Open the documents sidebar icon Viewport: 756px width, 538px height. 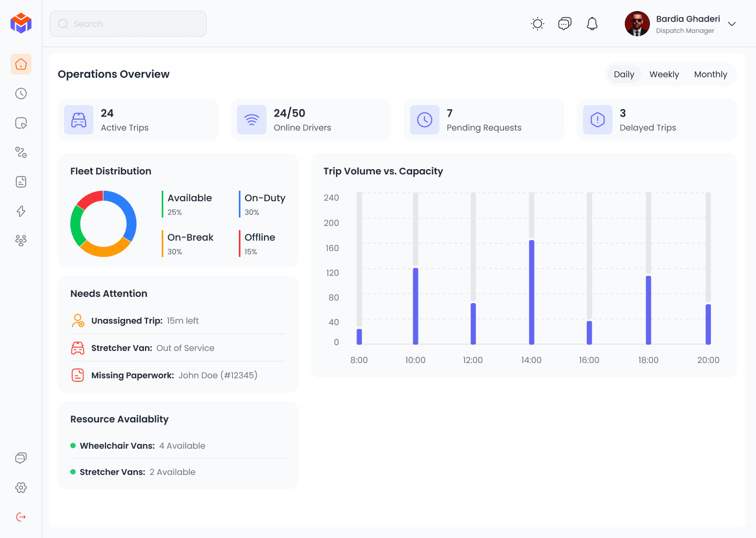coord(21,182)
